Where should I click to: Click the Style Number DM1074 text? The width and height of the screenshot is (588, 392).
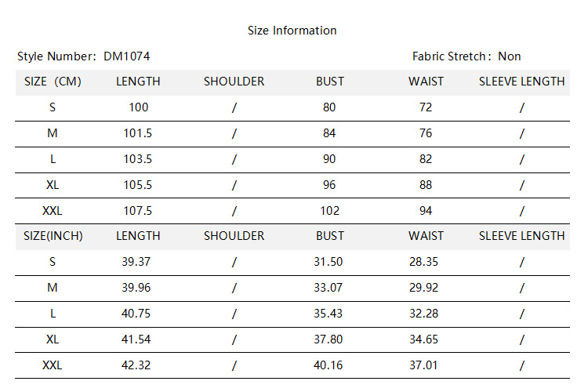[x=84, y=56]
